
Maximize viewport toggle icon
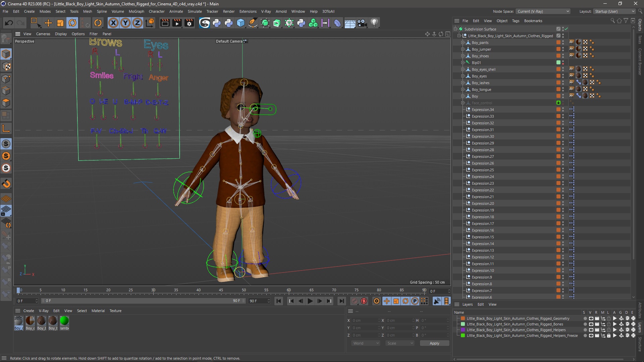click(x=447, y=34)
